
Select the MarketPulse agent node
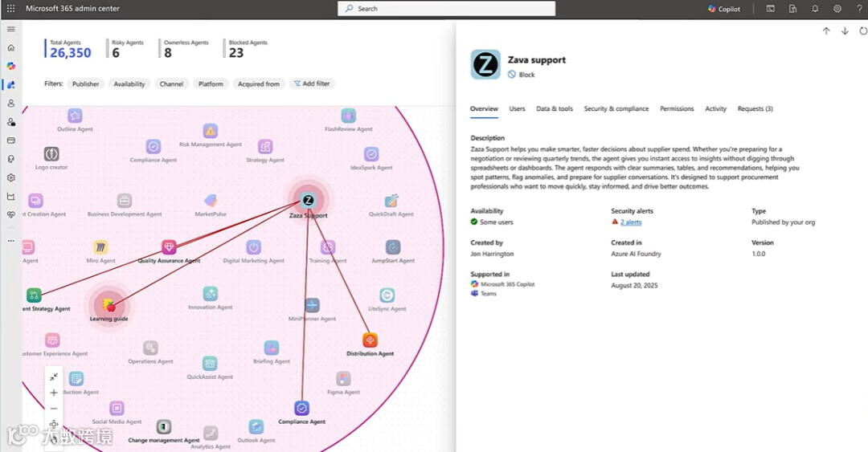[211, 200]
